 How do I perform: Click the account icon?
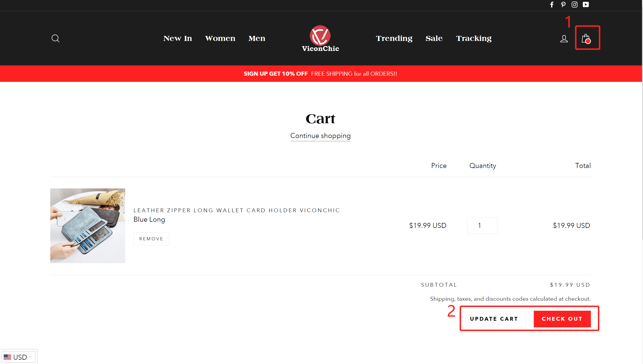point(564,38)
